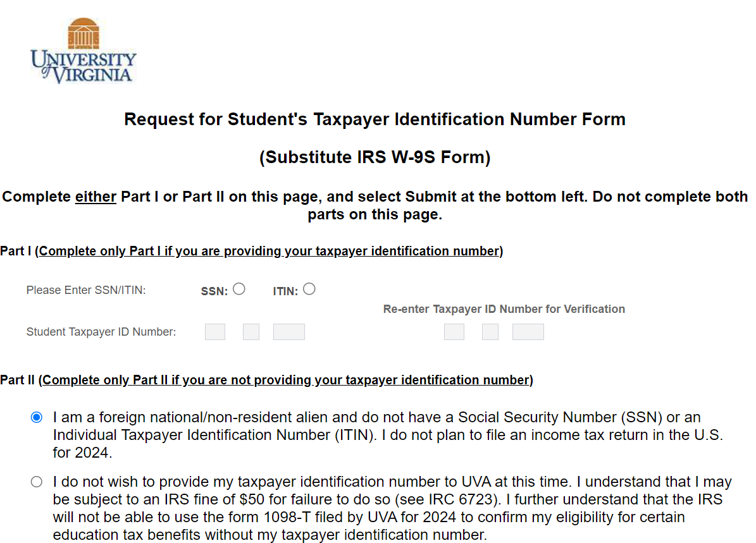Click the '(Substitute IRS W-9S Form)' subtitle
The image size is (756, 543).
tap(375, 157)
